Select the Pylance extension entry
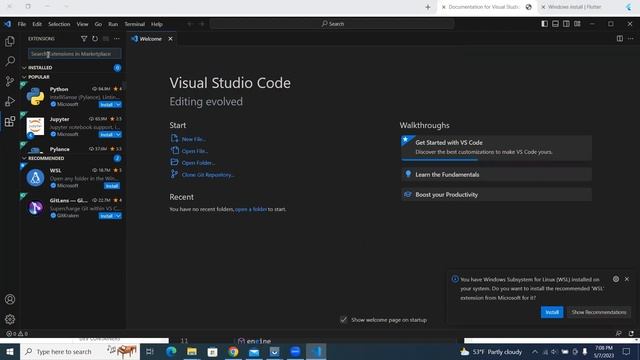 click(x=73, y=149)
